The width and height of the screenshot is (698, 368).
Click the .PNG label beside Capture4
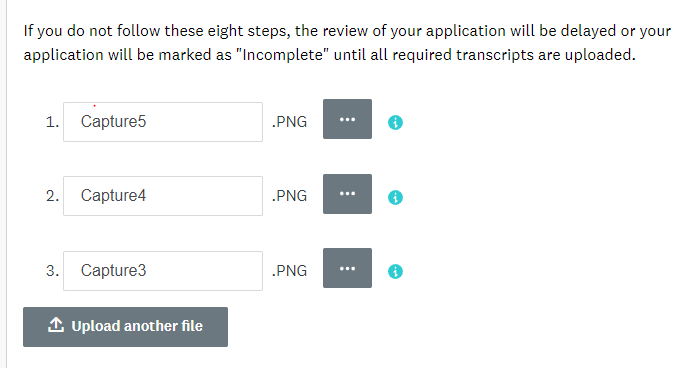click(289, 196)
